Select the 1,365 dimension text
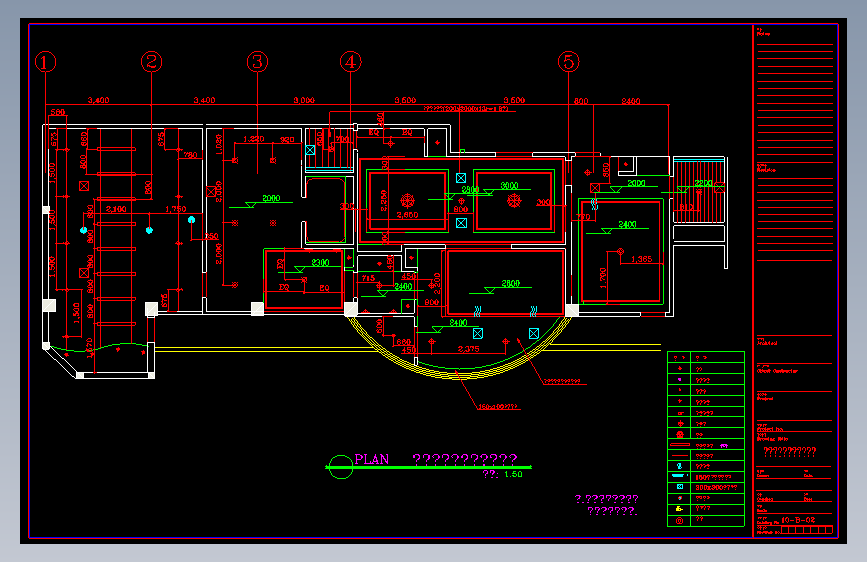 pos(641,259)
